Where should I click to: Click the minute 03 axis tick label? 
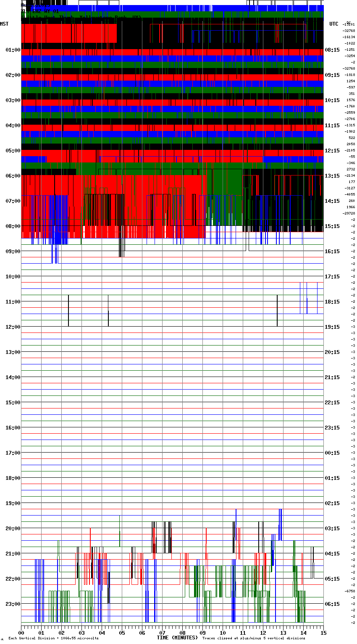(x=81, y=633)
